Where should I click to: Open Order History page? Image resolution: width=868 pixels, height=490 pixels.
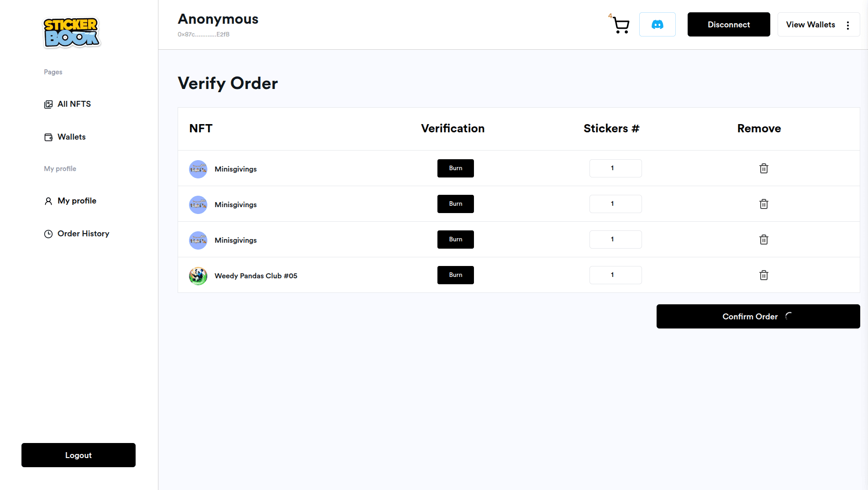pyautogui.click(x=83, y=234)
